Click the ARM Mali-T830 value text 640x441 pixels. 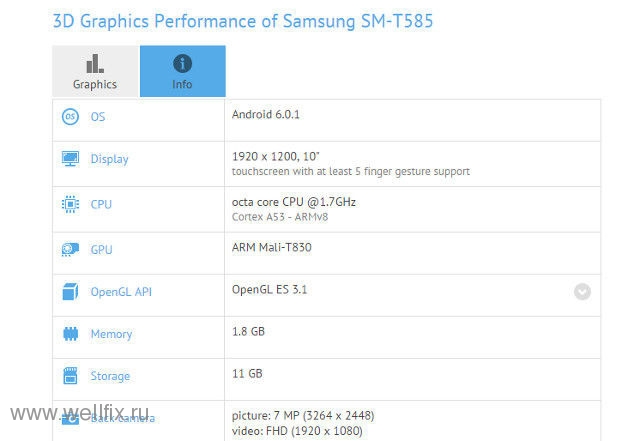tap(272, 247)
